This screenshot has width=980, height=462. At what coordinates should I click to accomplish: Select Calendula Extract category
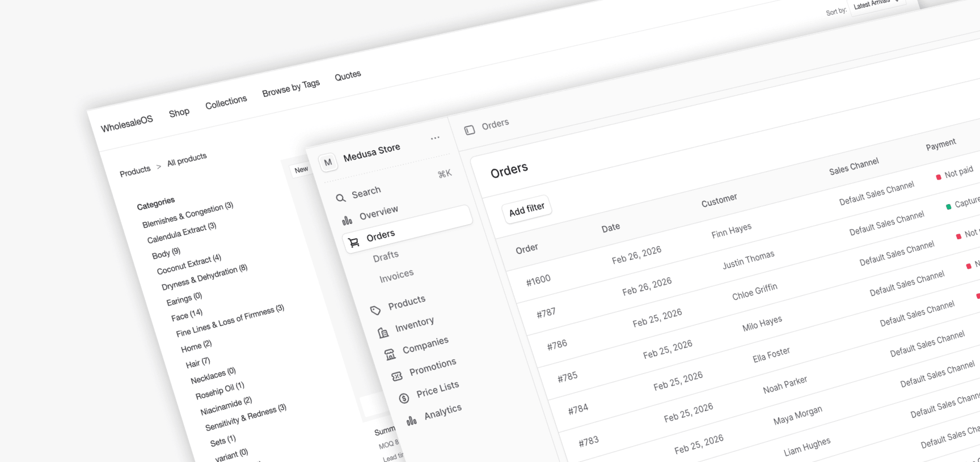tap(181, 233)
